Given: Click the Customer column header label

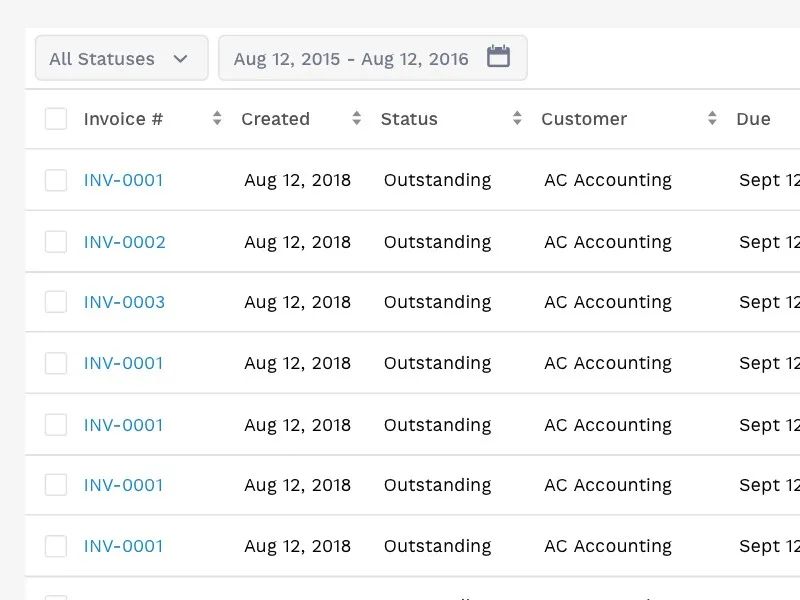Looking at the screenshot, I should point(584,119).
